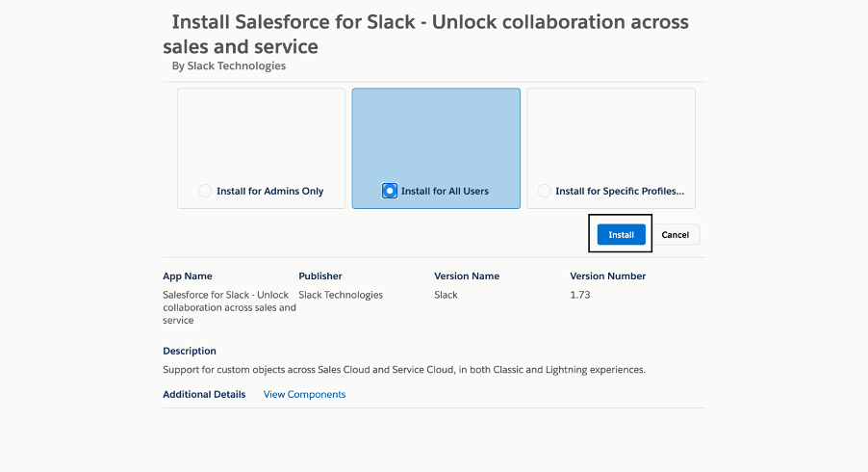
Task: Click the Additional Details label
Action: (x=204, y=394)
